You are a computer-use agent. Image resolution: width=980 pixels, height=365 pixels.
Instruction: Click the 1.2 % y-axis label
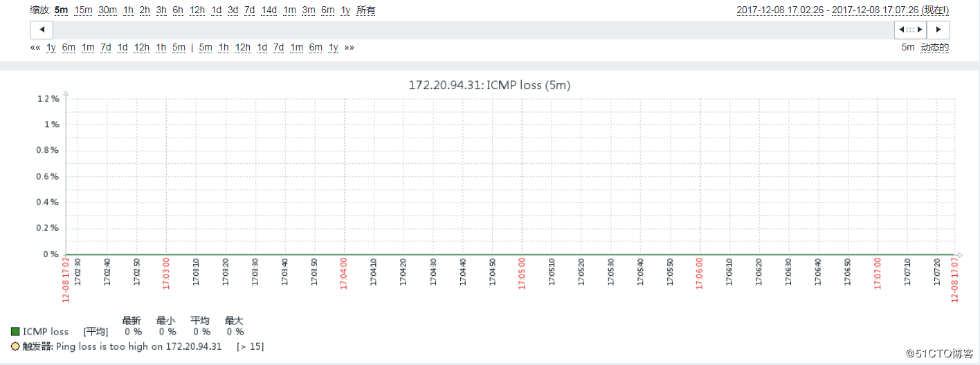point(48,99)
